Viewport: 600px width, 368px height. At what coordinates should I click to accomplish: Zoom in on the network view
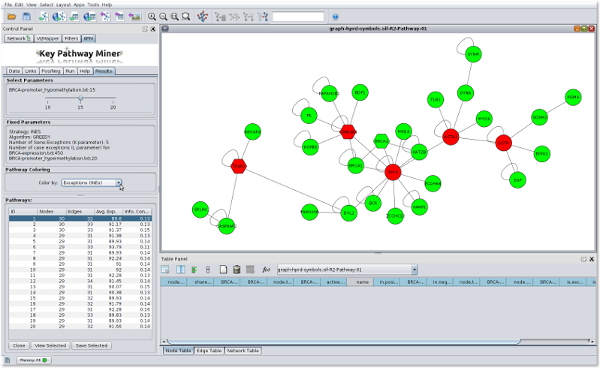point(152,16)
